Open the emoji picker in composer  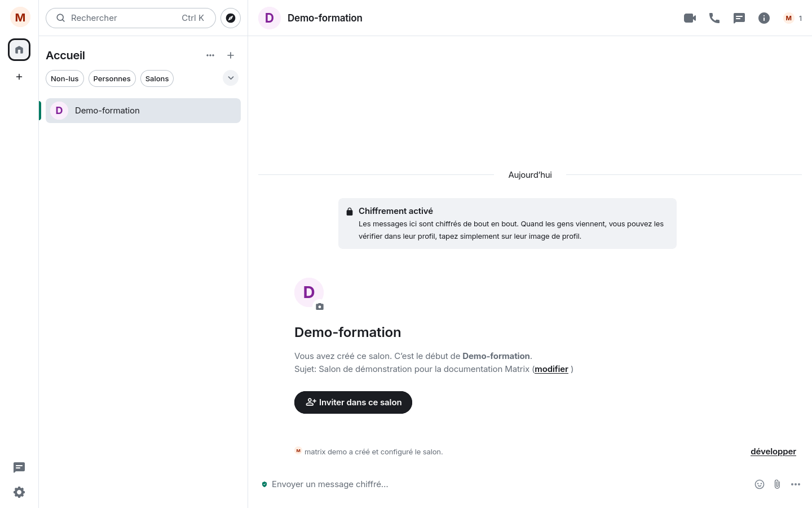[x=760, y=484]
